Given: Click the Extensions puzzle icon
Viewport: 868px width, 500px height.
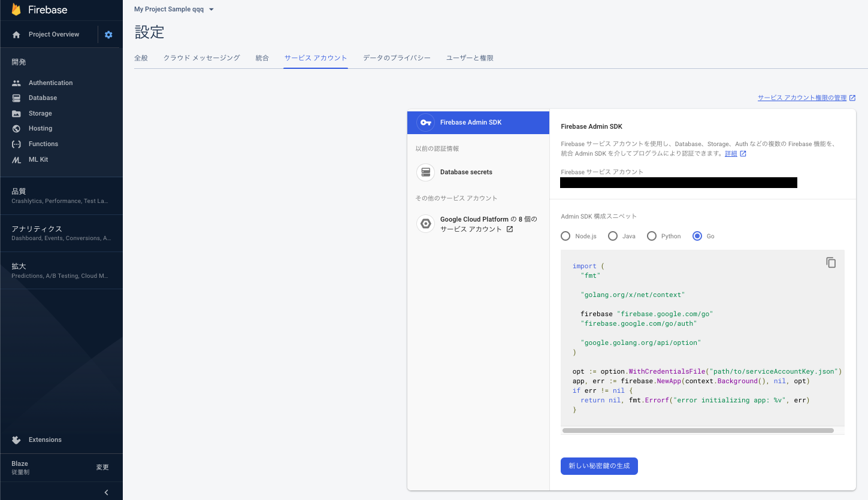Looking at the screenshot, I should tap(16, 440).
